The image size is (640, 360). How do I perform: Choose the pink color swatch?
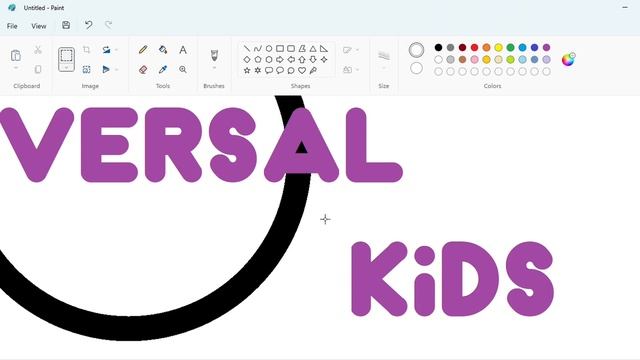(x=474, y=60)
